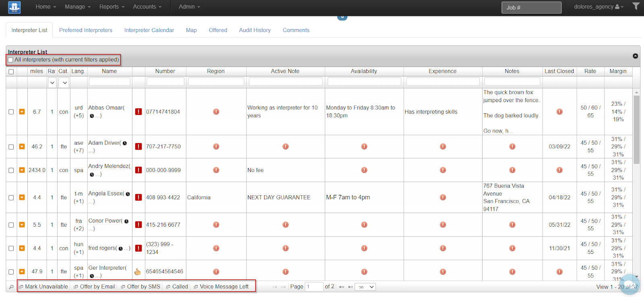Click the red alert icon beside Abbas Omaar

pos(138,112)
